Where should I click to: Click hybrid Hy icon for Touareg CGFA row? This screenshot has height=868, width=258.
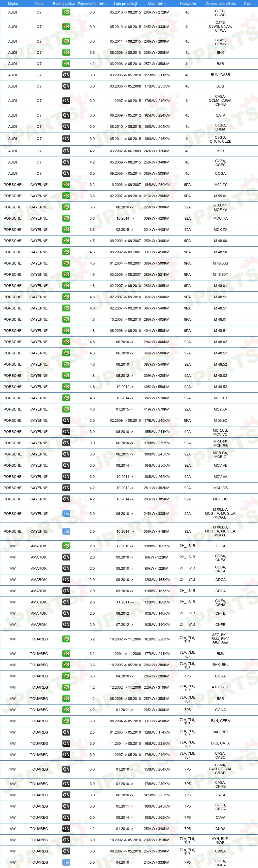pyautogui.click(x=66, y=862)
